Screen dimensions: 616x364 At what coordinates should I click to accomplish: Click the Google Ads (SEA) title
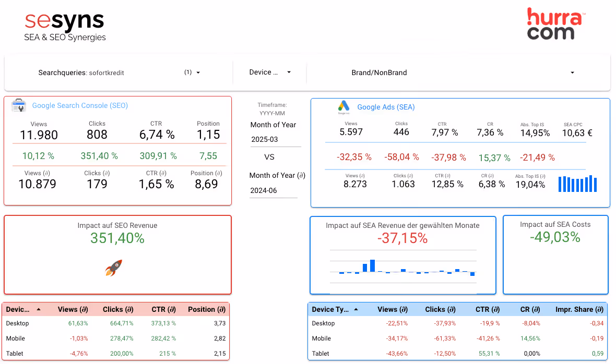(386, 107)
